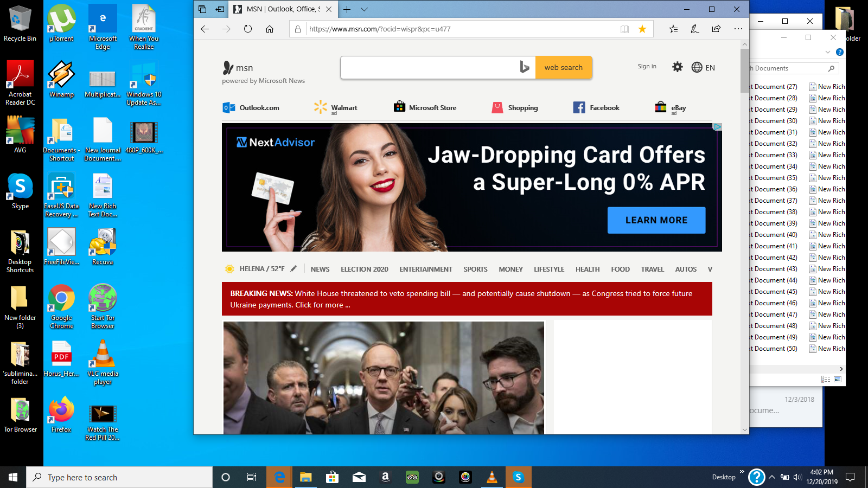The image size is (868, 488).
Task: Select VLC media player desktop icon
Action: point(103,362)
